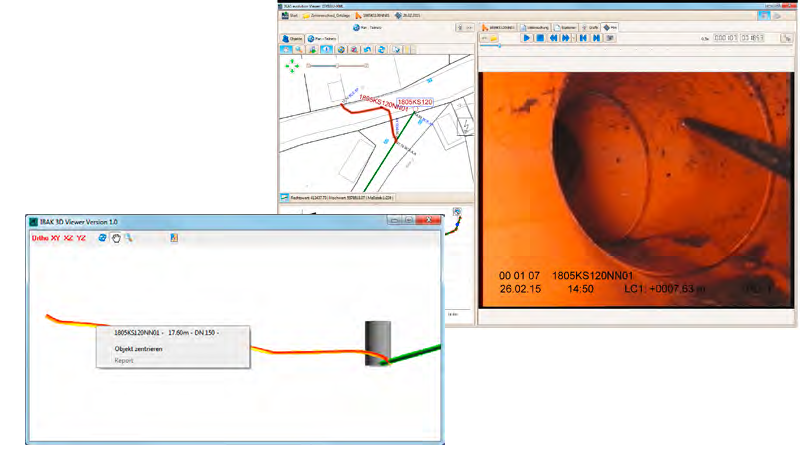The image size is (800, 458).
Task: Click the export icon in map toolbar
Action: (x=396, y=49)
